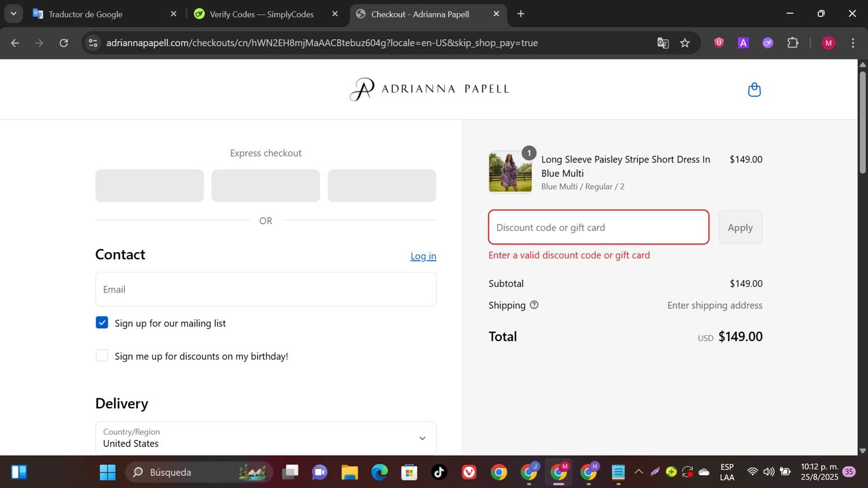Open TikTok from taskbar
Screen dimensions: 868x488
tap(439, 472)
